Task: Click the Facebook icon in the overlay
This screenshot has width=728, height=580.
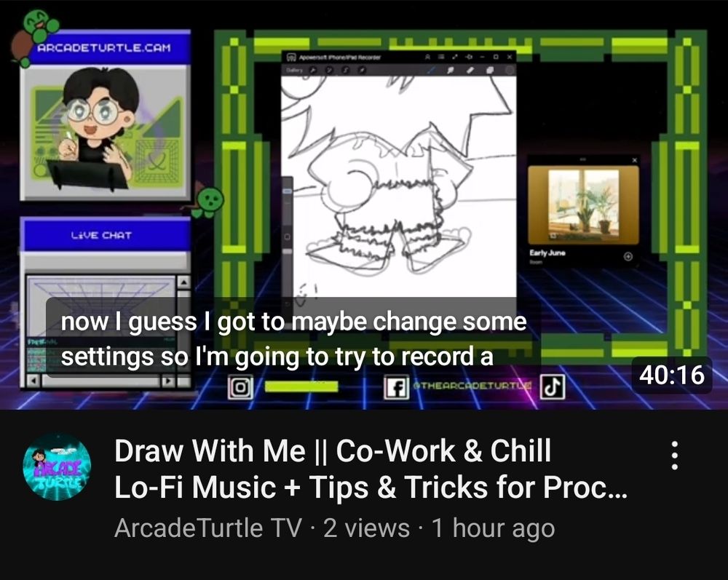Action: [396, 387]
